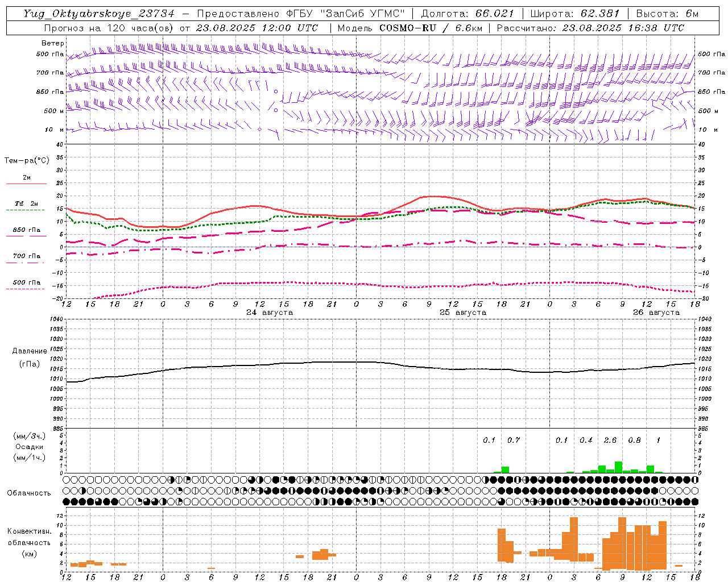Click the (мм/3ч.) precipitation unit label
728x582 pixels.
[30, 436]
